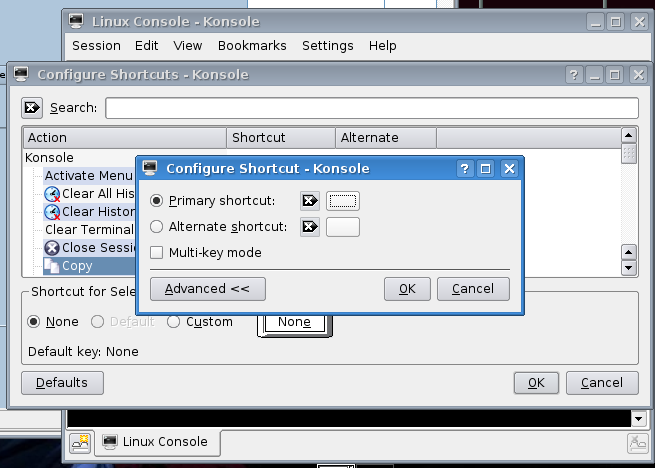Click the terminal scrollbar down arrow
Viewport: 655px width, 468px height.
[638, 419]
